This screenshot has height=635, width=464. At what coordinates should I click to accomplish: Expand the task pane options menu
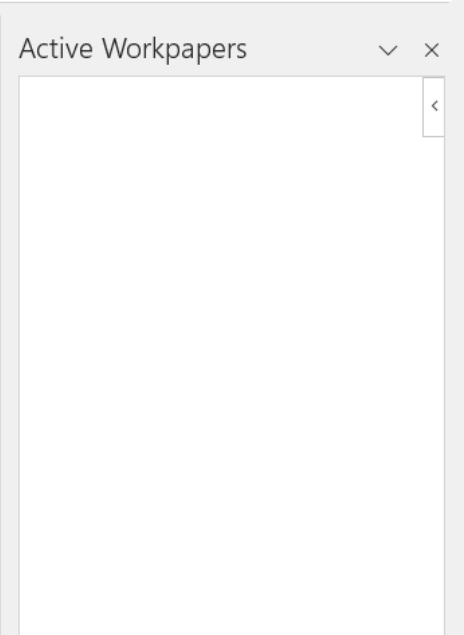point(388,51)
